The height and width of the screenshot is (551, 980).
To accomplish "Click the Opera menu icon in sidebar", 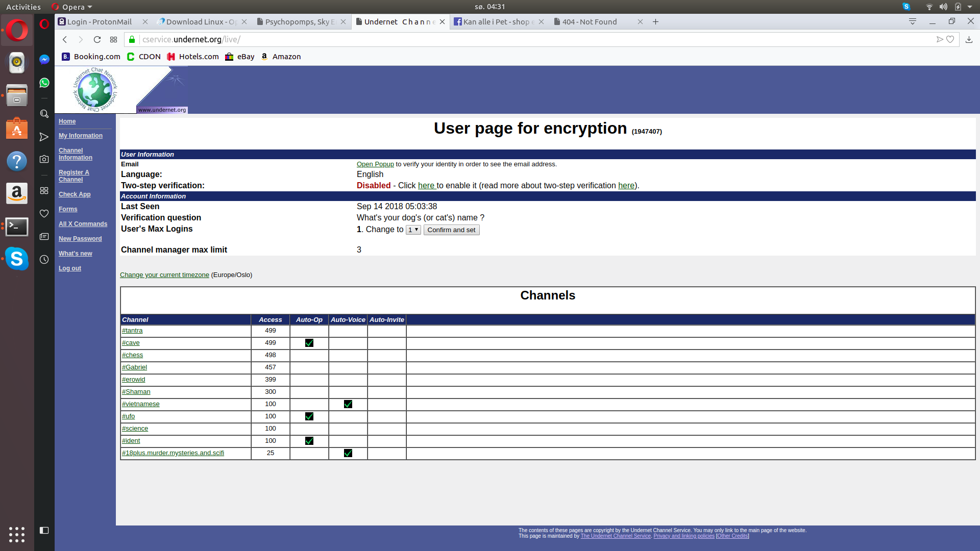I will (44, 23).
